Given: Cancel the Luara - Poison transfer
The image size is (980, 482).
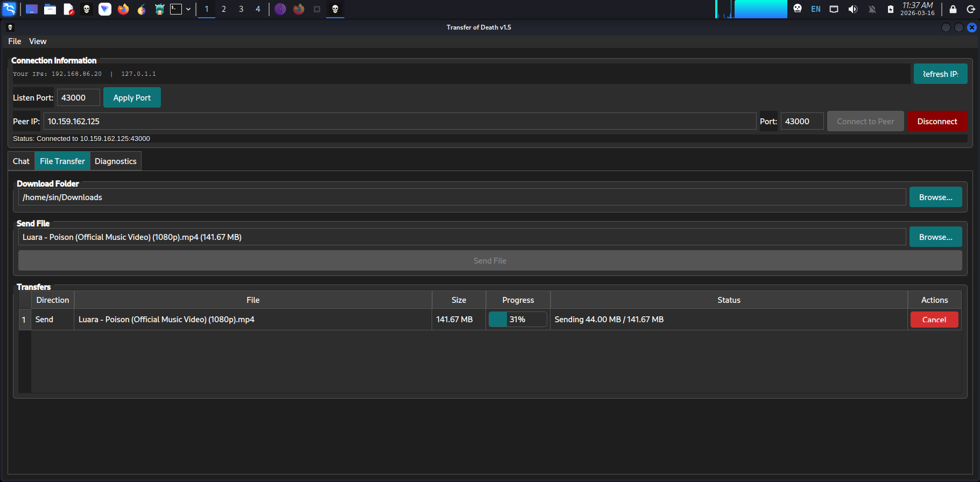Looking at the screenshot, I should tap(934, 320).
